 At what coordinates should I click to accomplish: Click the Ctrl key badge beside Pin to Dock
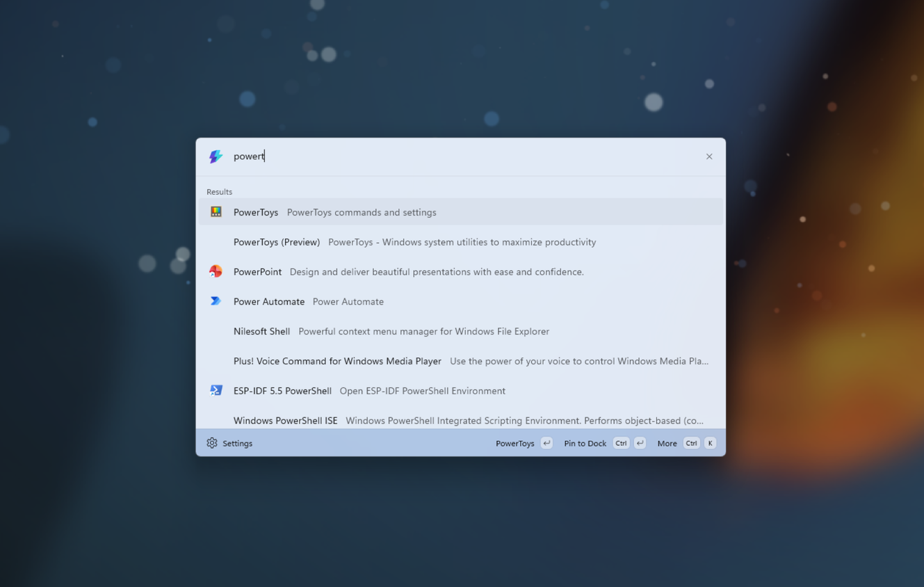621,443
